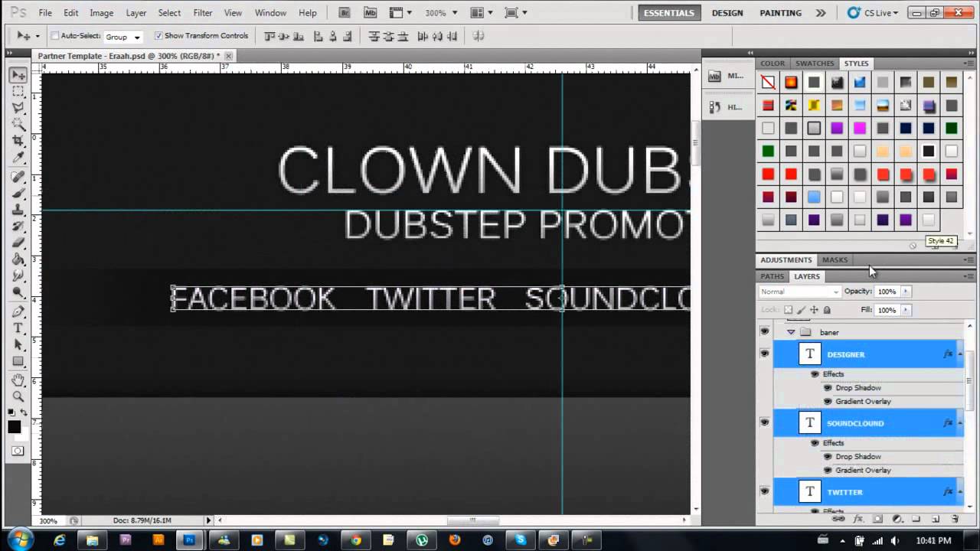This screenshot has width=980, height=551.
Task: Toggle Quick Mask mode
Action: (x=18, y=452)
